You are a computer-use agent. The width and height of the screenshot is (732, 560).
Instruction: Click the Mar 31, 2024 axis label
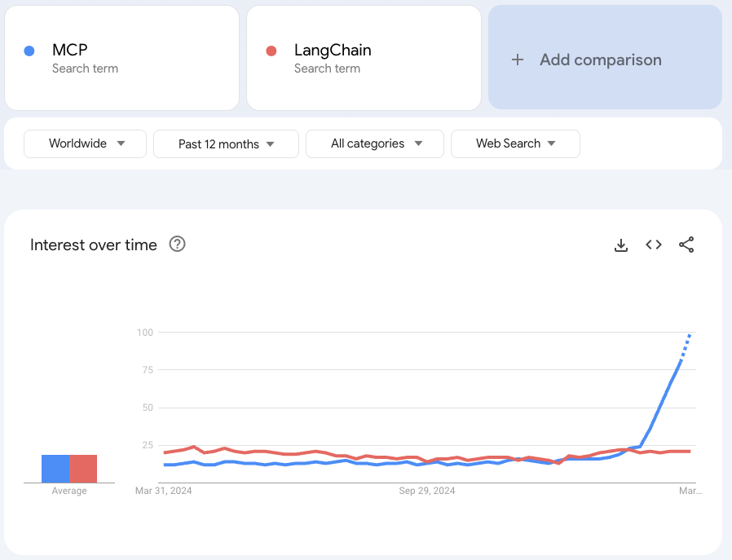tap(164, 491)
